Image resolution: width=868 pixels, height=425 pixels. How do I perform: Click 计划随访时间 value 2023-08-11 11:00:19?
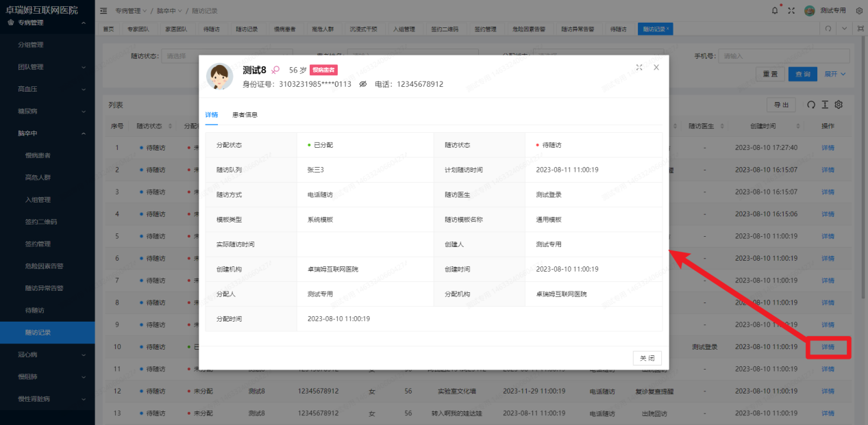click(x=567, y=170)
